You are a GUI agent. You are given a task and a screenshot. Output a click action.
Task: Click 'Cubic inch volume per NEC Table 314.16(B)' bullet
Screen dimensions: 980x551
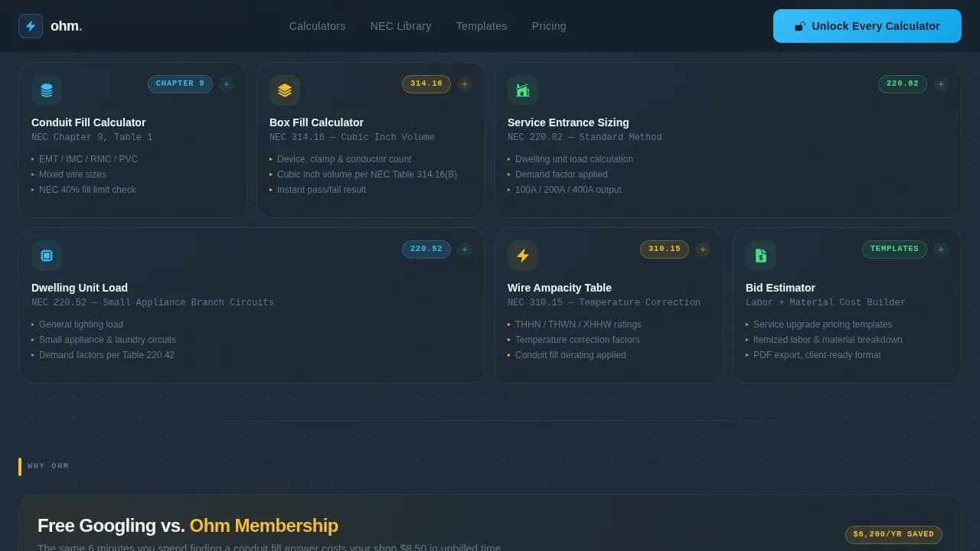tap(367, 174)
